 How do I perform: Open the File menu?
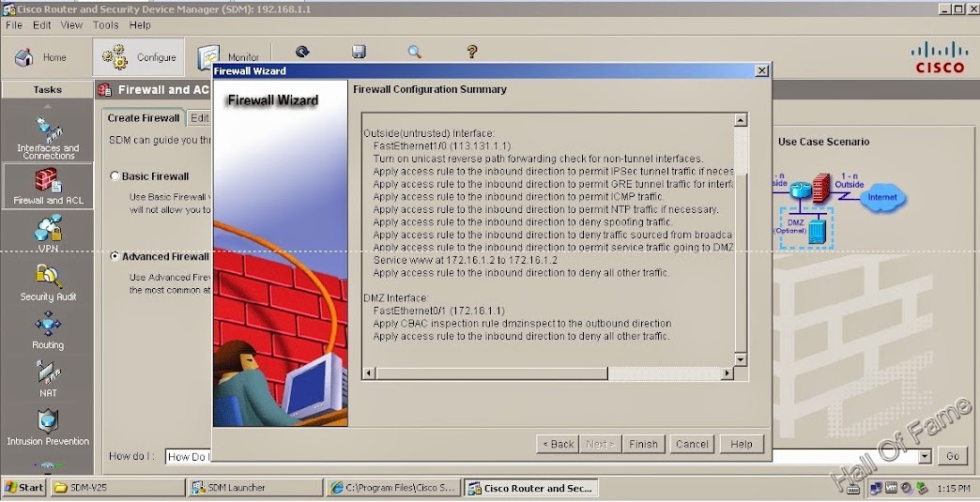click(14, 25)
